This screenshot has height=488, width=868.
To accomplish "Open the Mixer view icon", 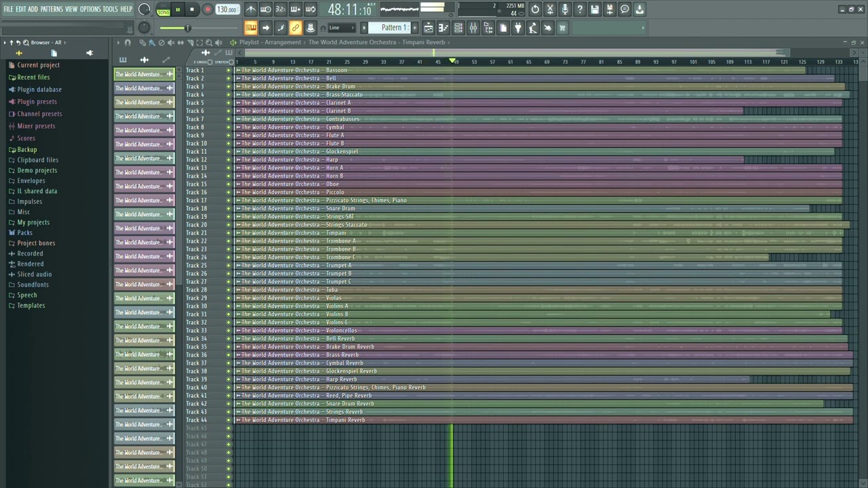I will pos(473,28).
